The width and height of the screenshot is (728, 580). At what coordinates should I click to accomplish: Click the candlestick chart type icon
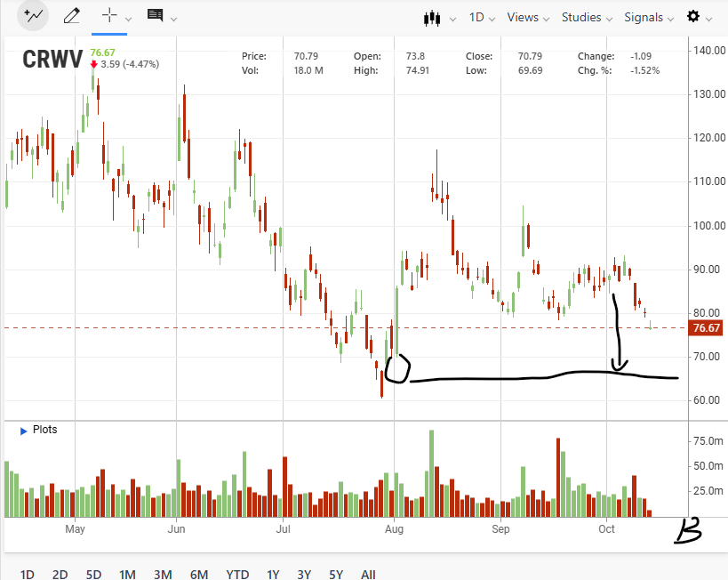point(432,18)
